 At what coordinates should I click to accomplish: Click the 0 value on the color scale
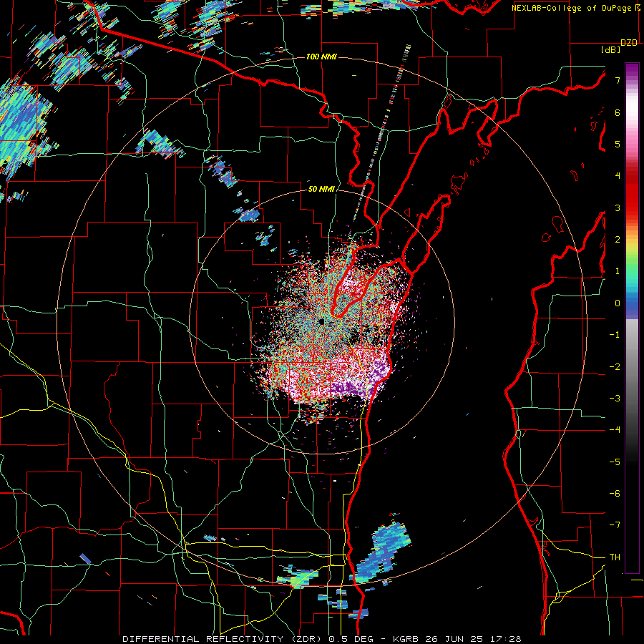coord(618,303)
